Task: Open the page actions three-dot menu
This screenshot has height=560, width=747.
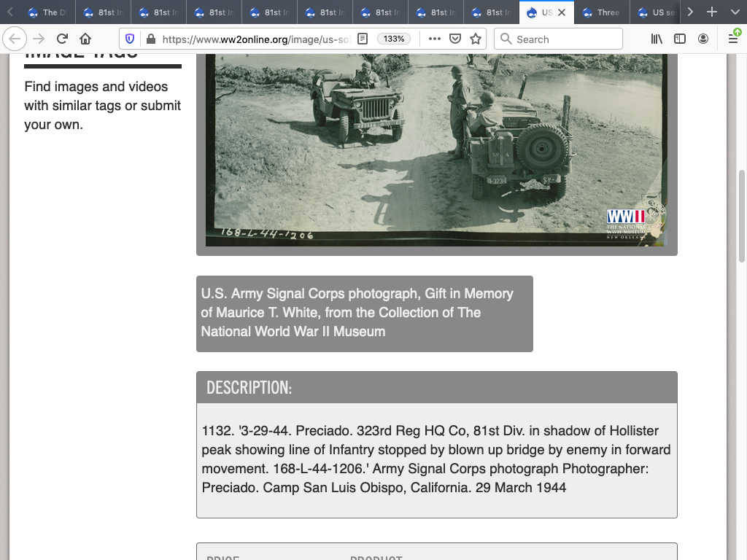Action: pyautogui.click(x=434, y=39)
